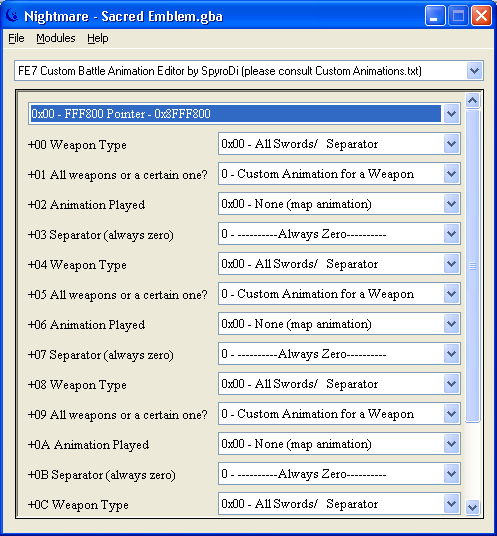Click the Nightmare app icon in title bar
The width and height of the screenshot is (497, 536).
coord(13,15)
